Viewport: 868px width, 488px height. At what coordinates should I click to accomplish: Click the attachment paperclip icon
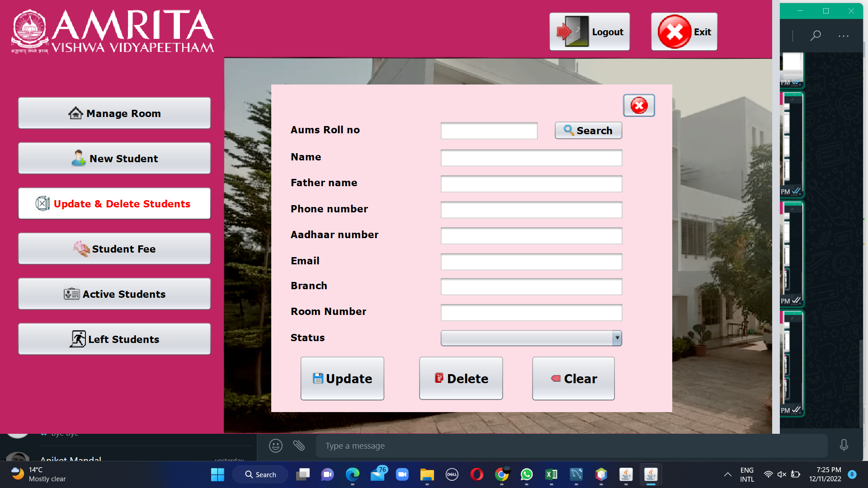[x=299, y=446]
